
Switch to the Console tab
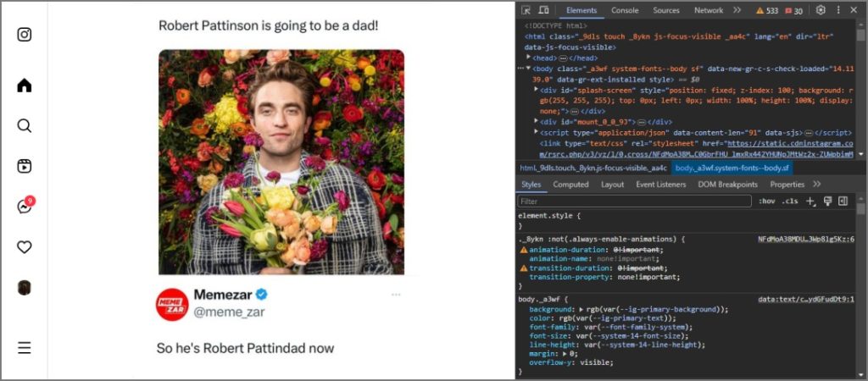coord(625,10)
